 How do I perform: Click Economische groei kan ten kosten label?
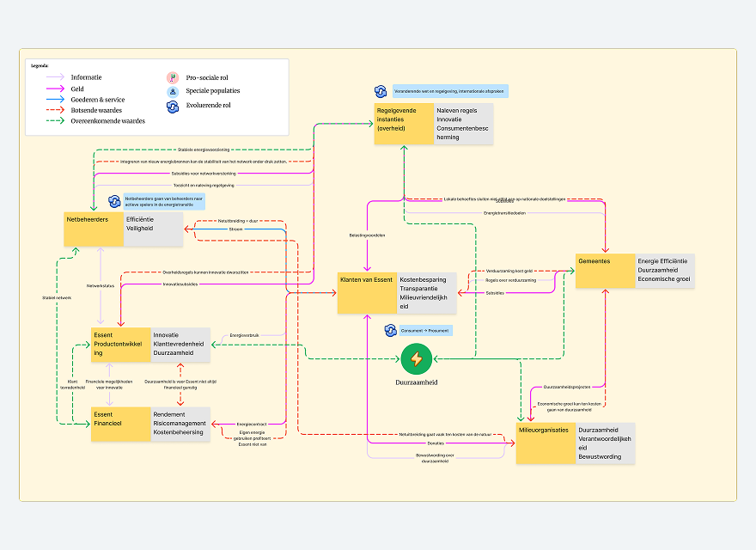point(570,406)
